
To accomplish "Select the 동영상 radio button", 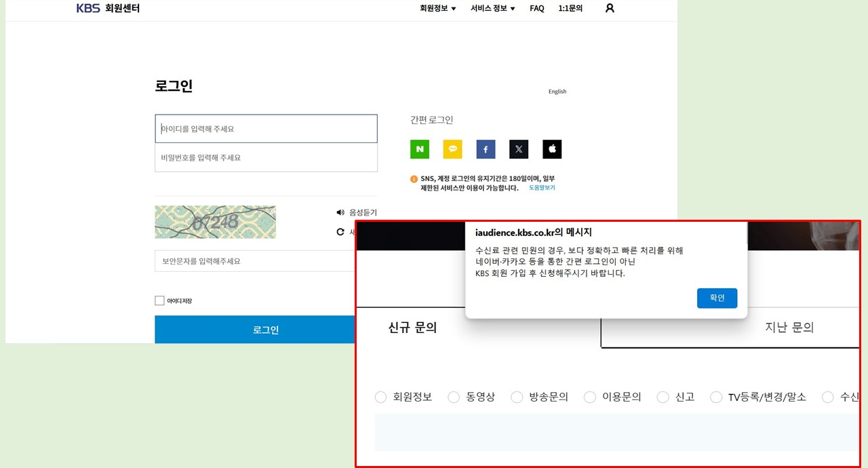I will (454, 397).
